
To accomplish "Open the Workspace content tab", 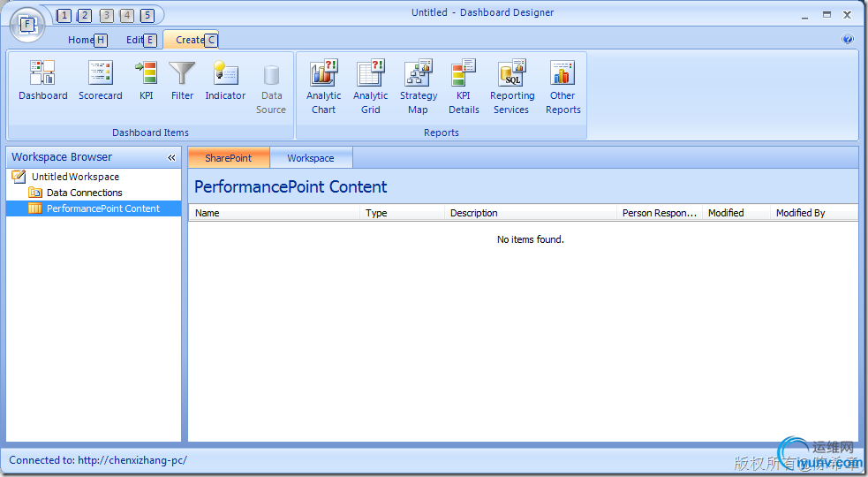I will point(311,158).
